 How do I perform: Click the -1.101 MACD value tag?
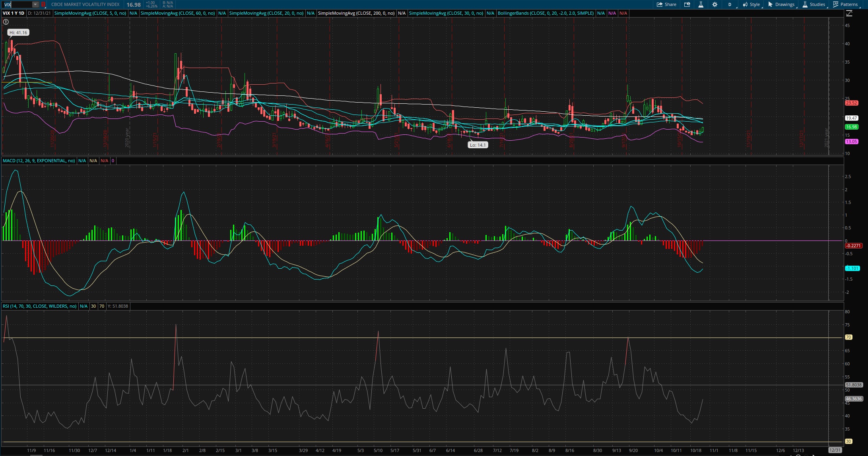pos(852,268)
